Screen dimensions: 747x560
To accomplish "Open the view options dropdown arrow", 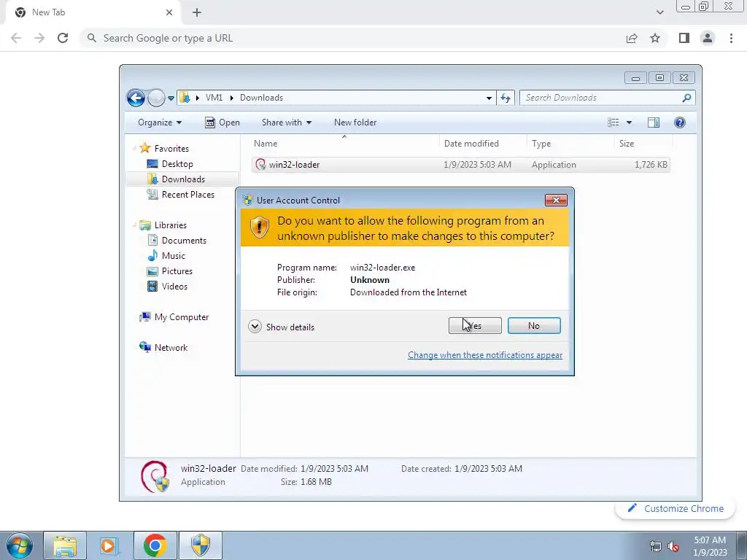I will 629,122.
